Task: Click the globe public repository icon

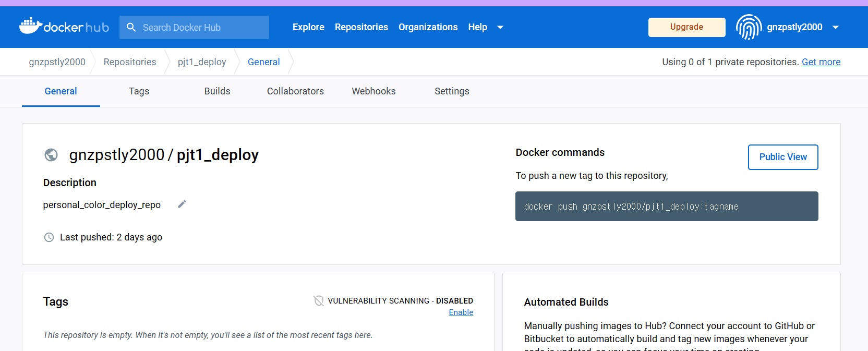Action: [x=51, y=155]
